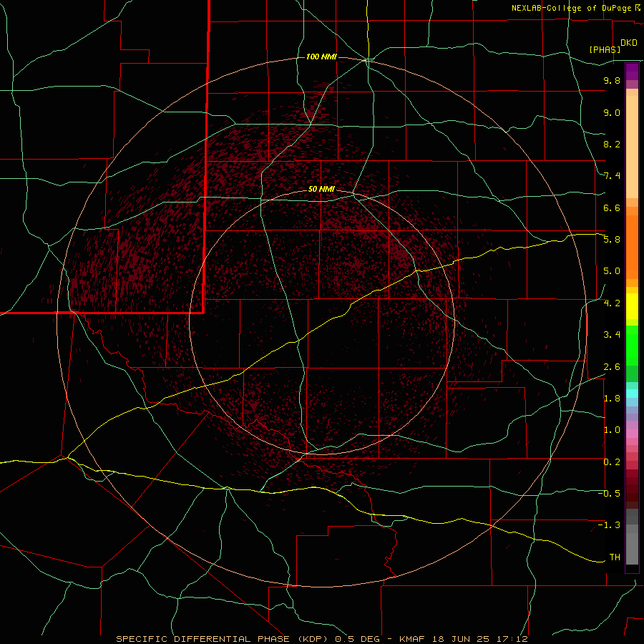The image size is (644, 644).
Task: Pick the cyan segment of color bar
Action: (632, 394)
